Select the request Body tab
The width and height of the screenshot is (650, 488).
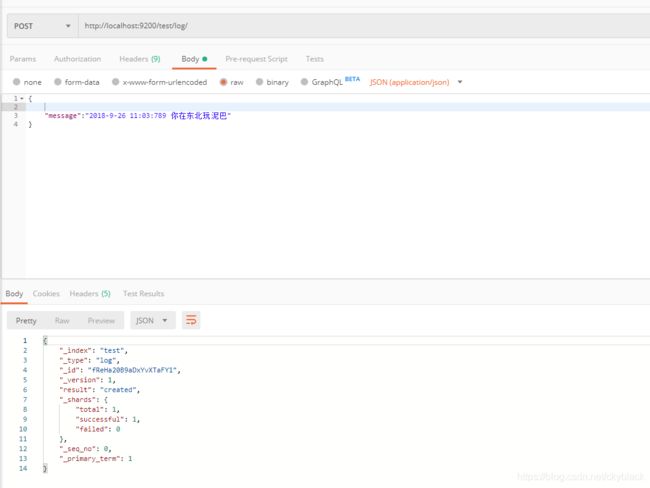point(194,59)
